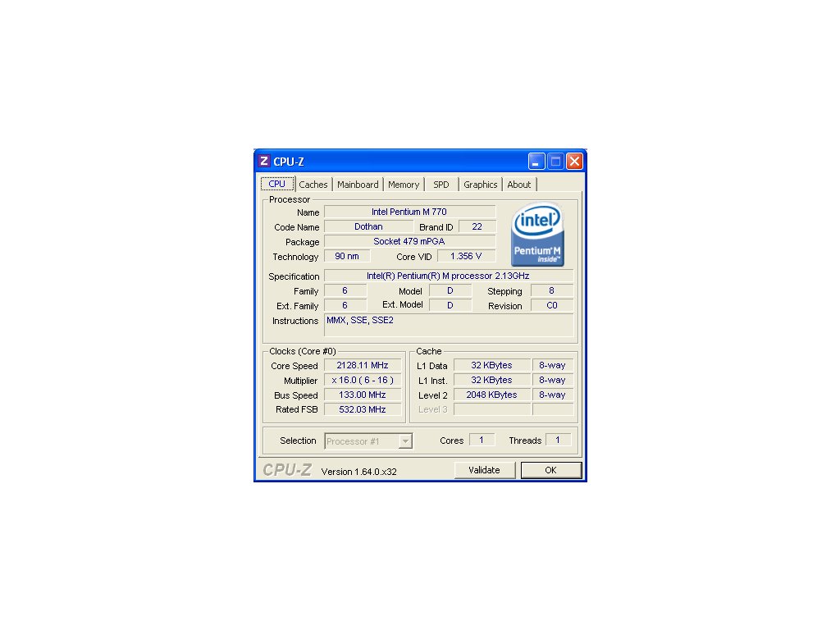Switch to the Memory tab
Viewport: 840px width, 630px height.
pyautogui.click(x=404, y=185)
